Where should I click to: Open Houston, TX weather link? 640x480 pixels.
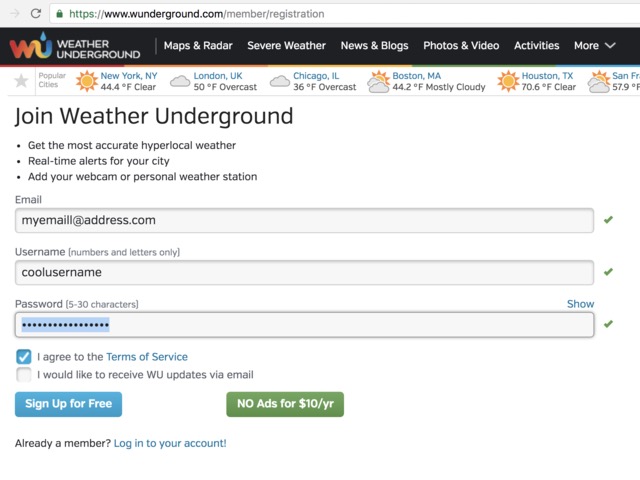(x=547, y=76)
